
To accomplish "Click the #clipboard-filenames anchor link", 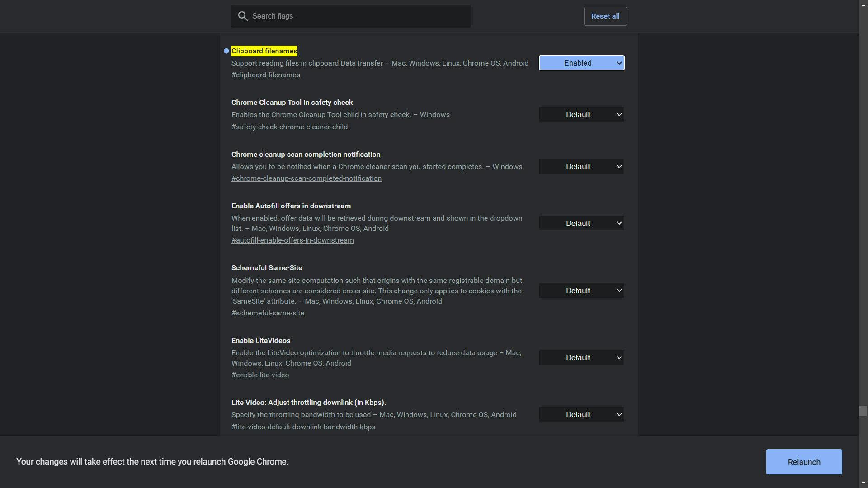I will pyautogui.click(x=265, y=75).
